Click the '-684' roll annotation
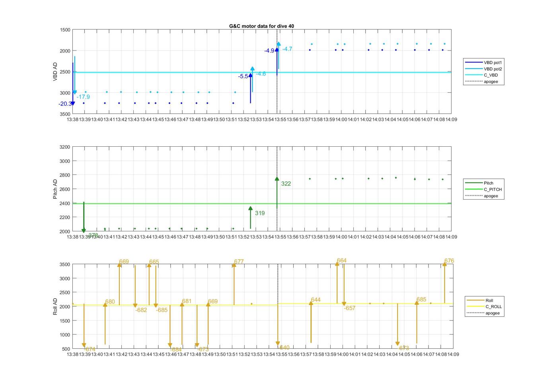The image size is (557, 392). click(x=176, y=350)
